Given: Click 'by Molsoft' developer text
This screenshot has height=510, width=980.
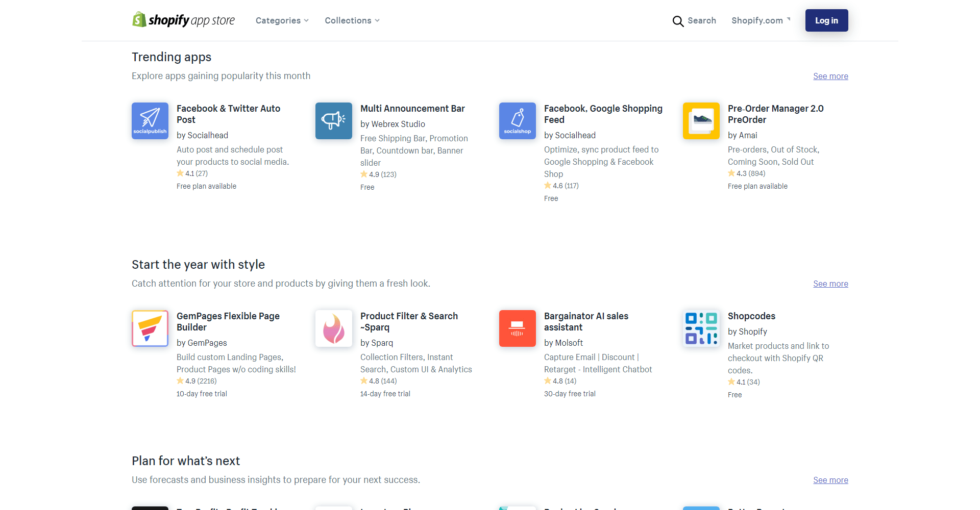Looking at the screenshot, I should (x=563, y=343).
